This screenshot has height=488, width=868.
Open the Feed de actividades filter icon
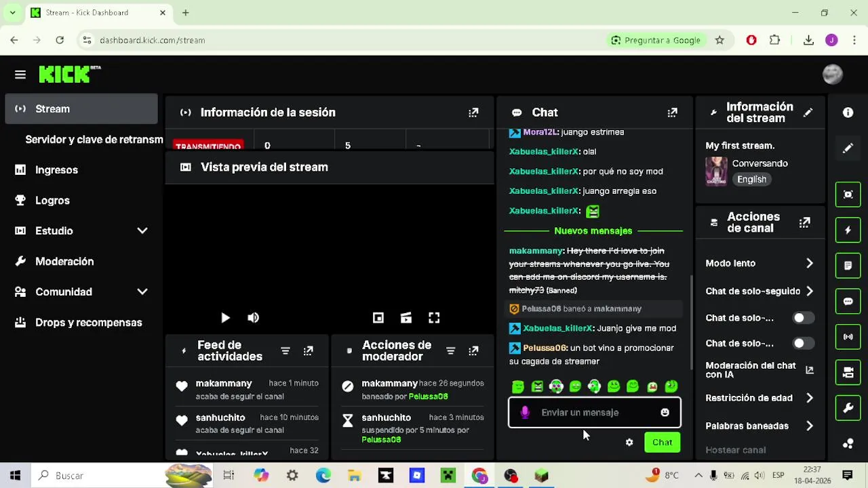pos(285,350)
